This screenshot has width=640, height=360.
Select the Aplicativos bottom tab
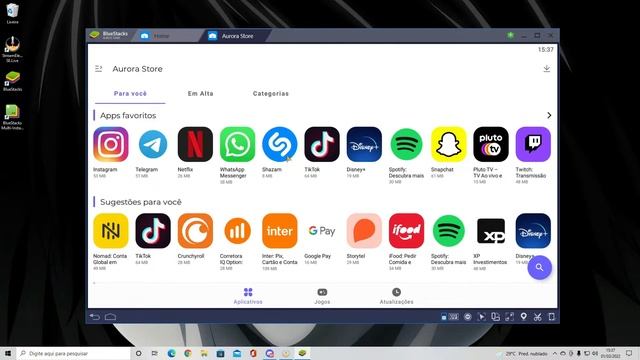tap(248, 296)
